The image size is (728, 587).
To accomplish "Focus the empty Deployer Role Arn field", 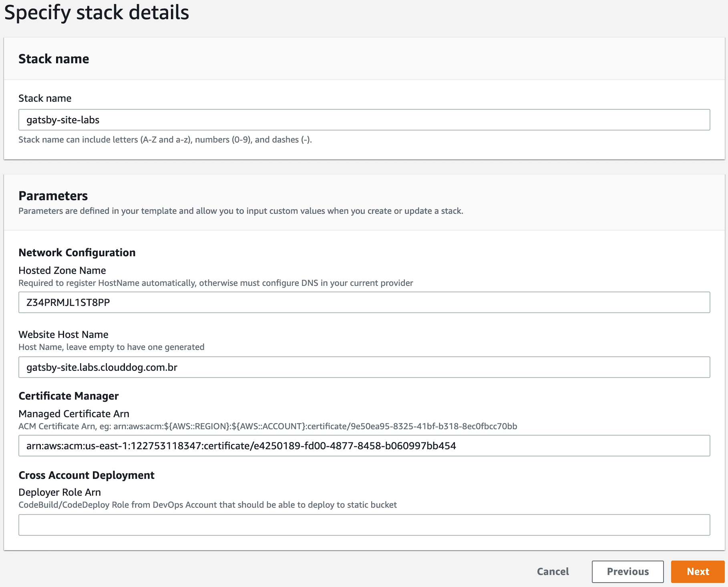I will [x=364, y=525].
